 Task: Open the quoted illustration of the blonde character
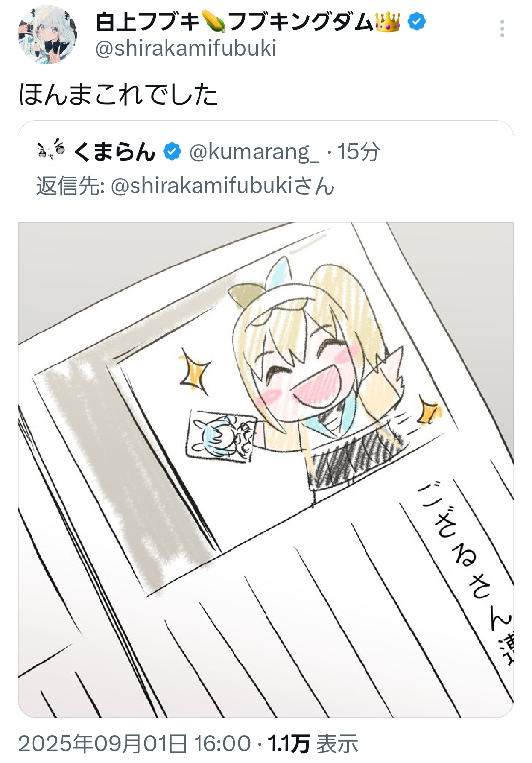(x=266, y=469)
